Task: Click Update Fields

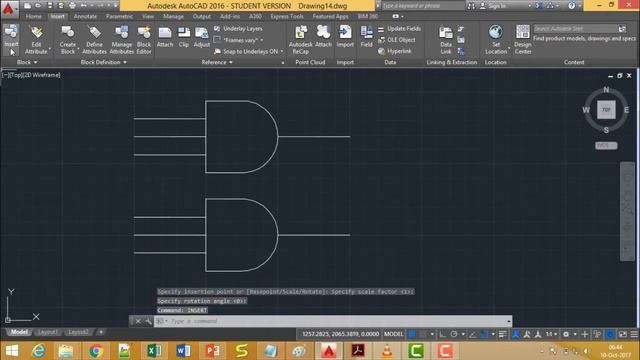Action: [399, 29]
